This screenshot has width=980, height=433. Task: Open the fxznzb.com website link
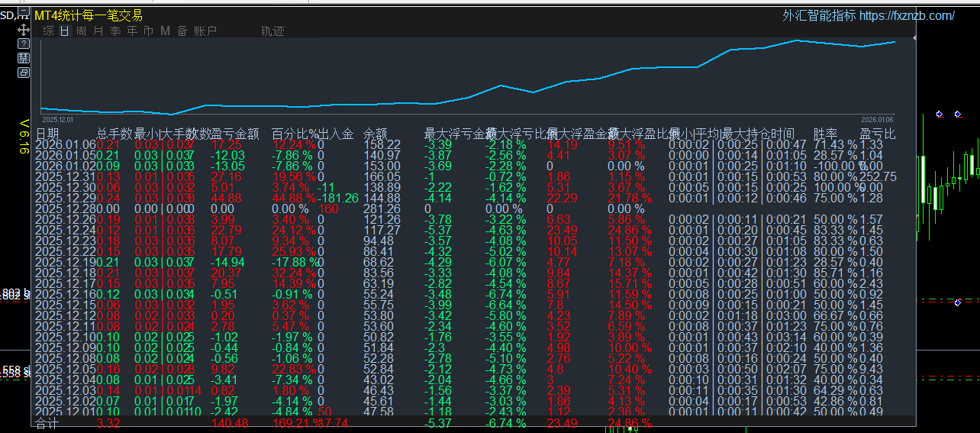tap(907, 16)
